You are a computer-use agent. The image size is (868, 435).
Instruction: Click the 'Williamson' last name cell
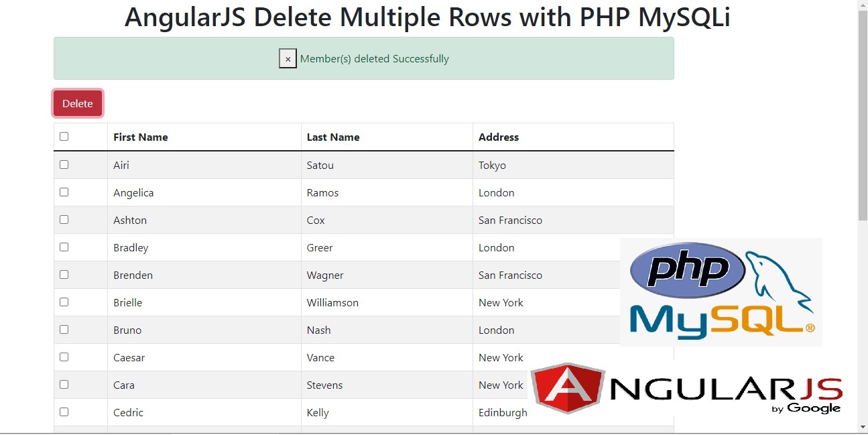[387, 302]
